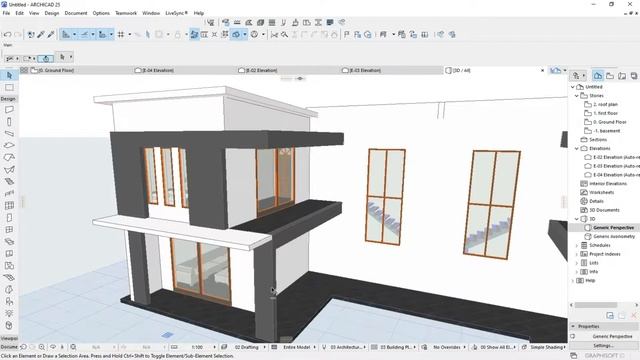
Task: Click the Find and Select magnifier icon
Action: pos(284,35)
